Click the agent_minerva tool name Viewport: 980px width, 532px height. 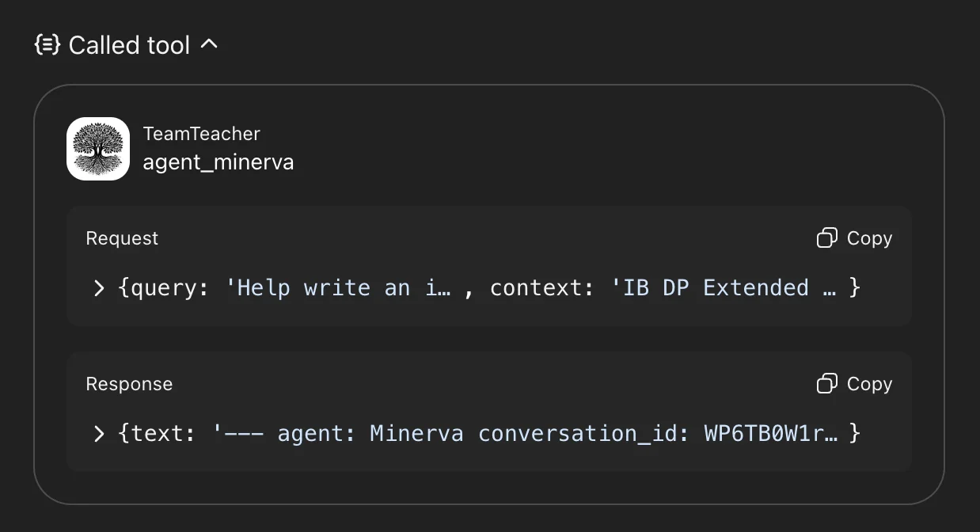click(x=218, y=162)
